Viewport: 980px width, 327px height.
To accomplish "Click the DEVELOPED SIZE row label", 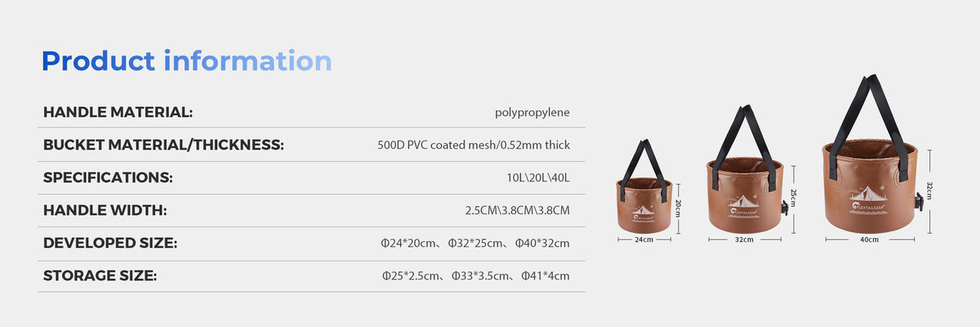I will click(110, 243).
